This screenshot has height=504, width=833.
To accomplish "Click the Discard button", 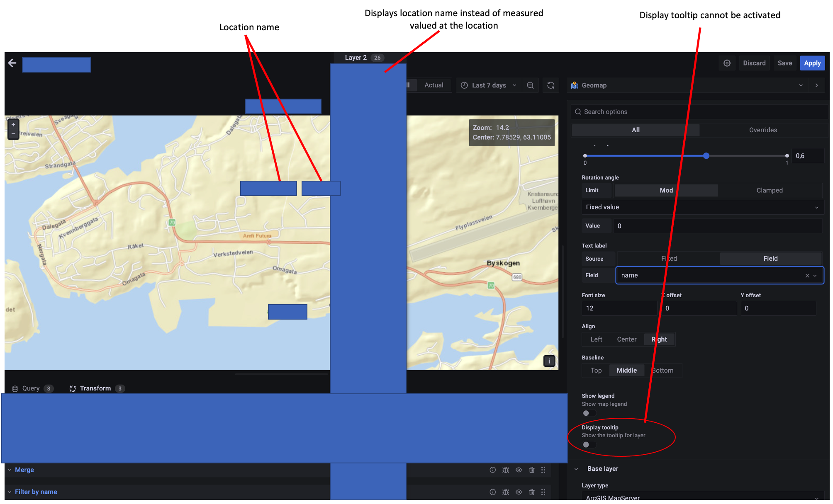I will [x=754, y=63].
